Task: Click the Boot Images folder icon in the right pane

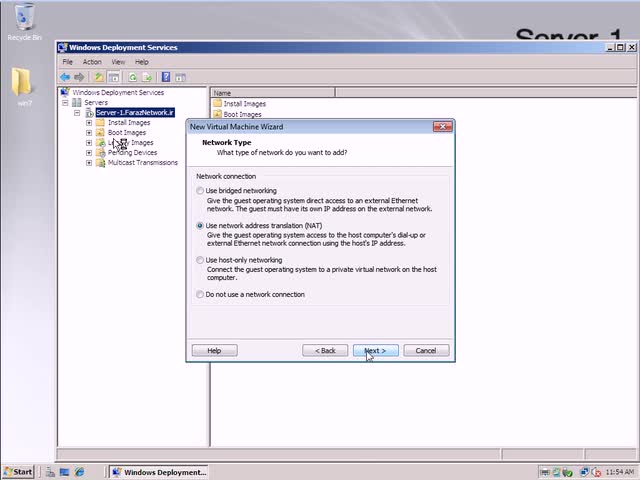Action: pyautogui.click(x=217, y=114)
